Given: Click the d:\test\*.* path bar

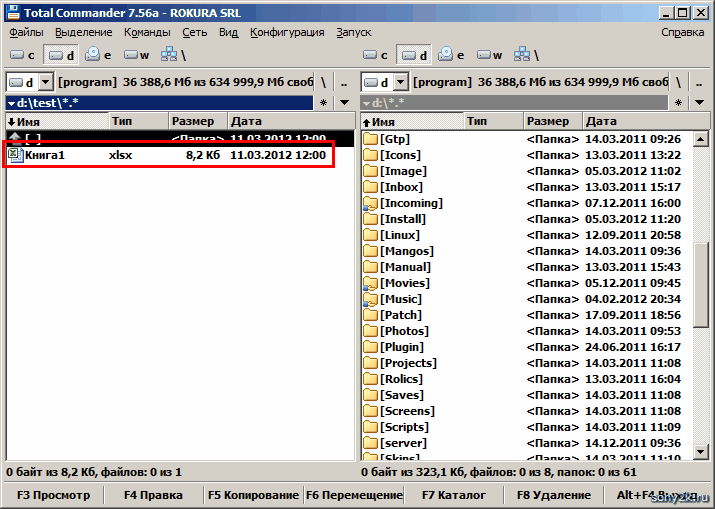Looking at the screenshot, I should pyautogui.click(x=160, y=103).
